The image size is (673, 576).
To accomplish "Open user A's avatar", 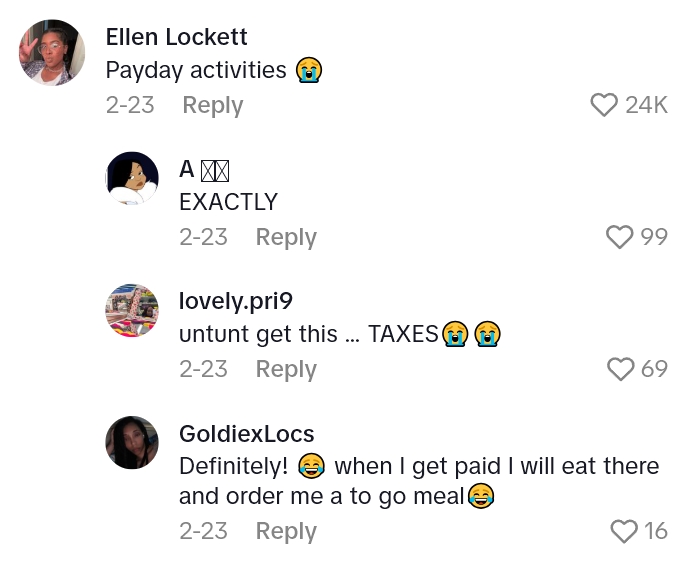I will (x=132, y=178).
